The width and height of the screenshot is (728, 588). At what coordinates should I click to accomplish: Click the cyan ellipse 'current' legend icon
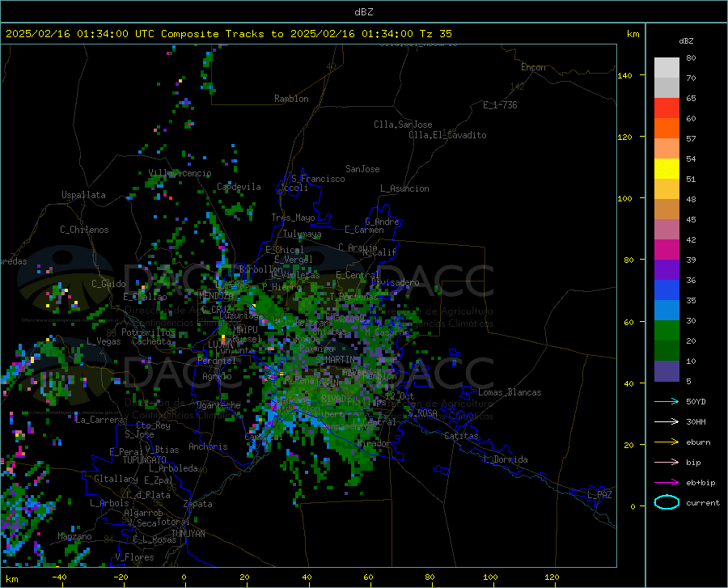click(x=667, y=502)
